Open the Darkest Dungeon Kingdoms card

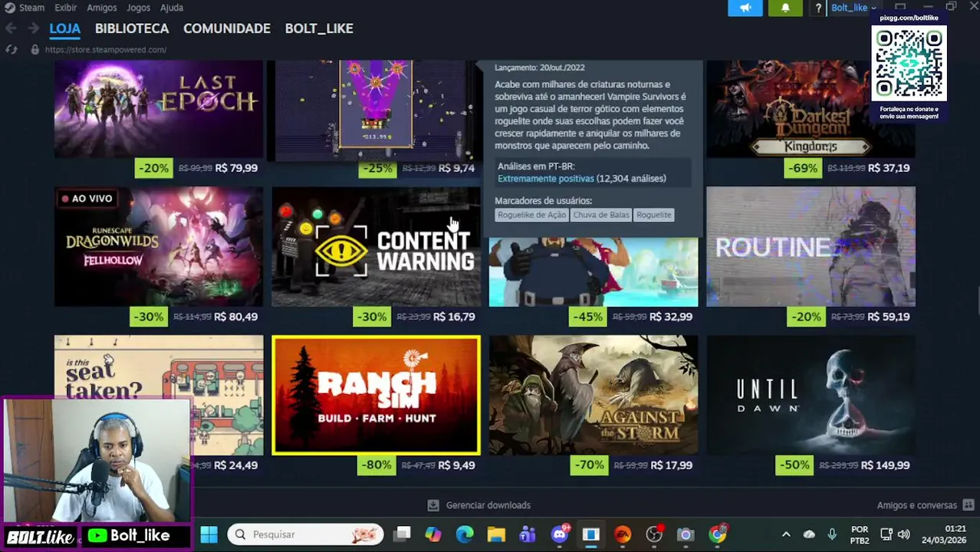[811, 108]
